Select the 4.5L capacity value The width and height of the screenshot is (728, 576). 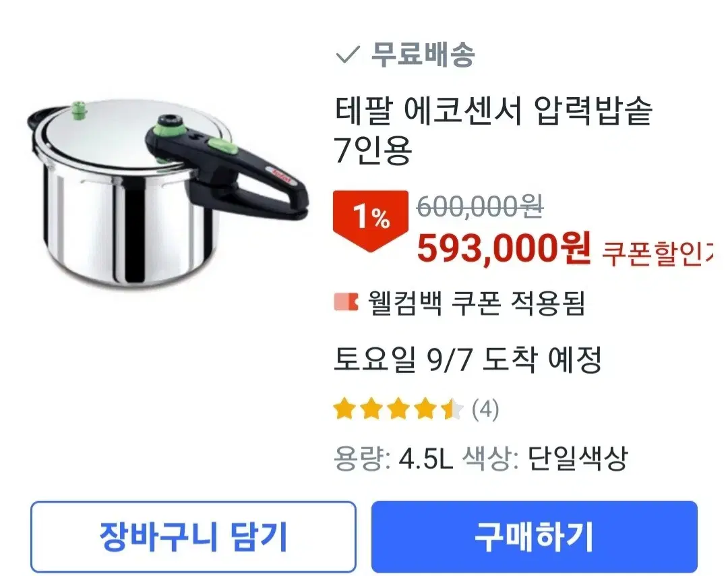pyautogui.click(x=426, y=459)
